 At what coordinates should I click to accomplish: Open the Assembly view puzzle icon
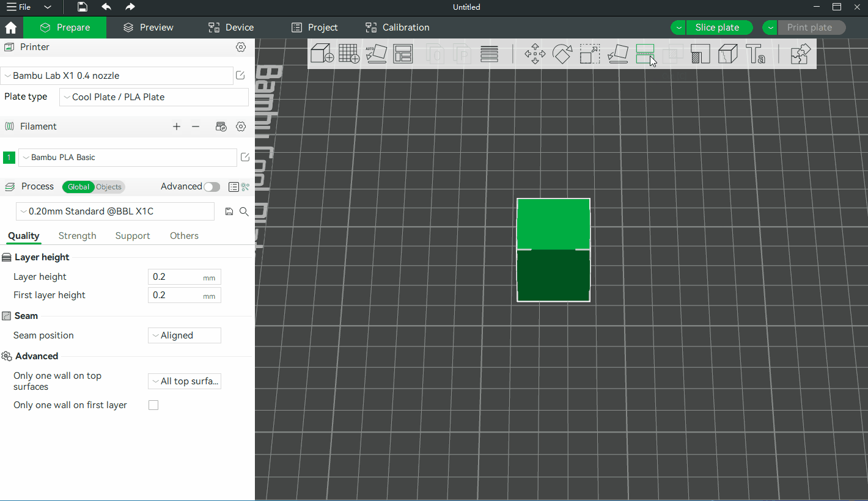point(800,54)
